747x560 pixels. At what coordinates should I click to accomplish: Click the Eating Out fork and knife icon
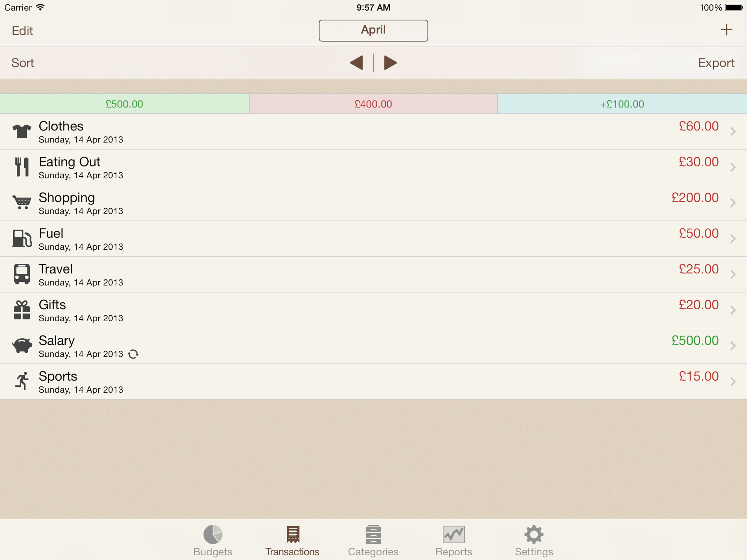click(x=22, y=167)
